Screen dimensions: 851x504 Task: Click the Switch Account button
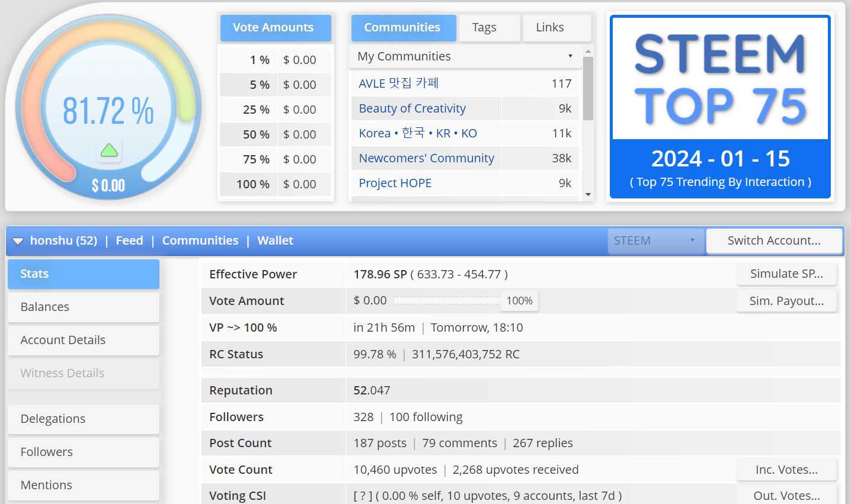click(774, 241)
